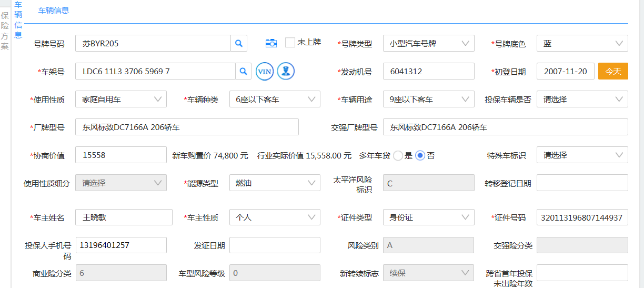This screenshot has width=644, height=288.
Task: Switch to the 车辆信息 tab header
Action: 54,10
